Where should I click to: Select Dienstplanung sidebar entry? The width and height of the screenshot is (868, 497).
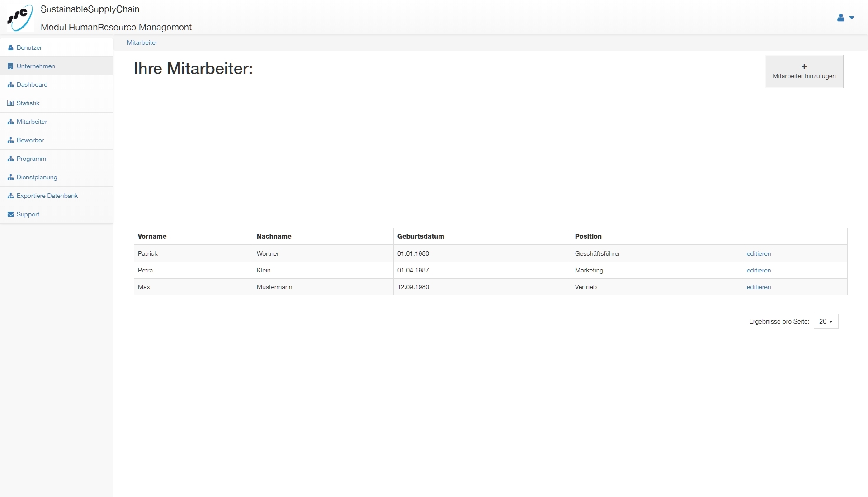[37, 177]
